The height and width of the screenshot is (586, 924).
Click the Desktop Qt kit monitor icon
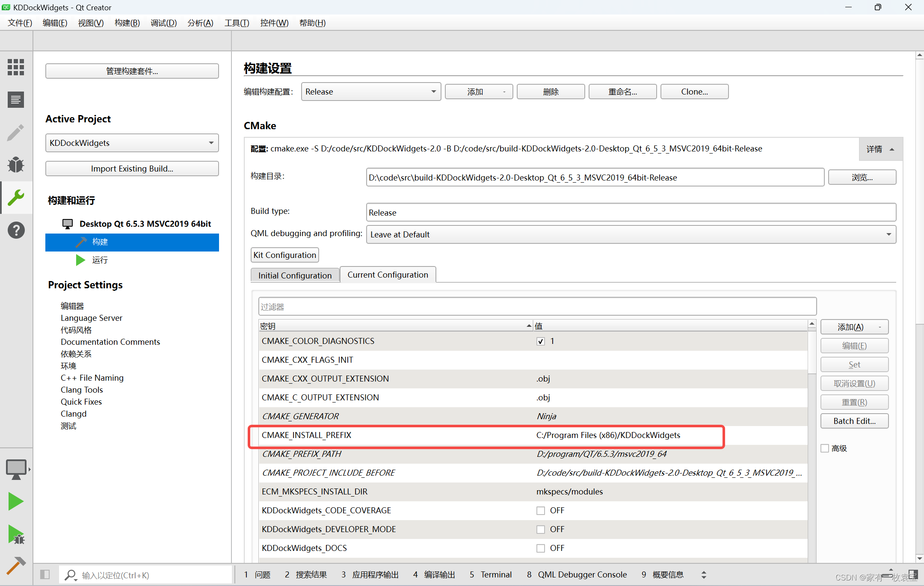click(x=68, y=224)
